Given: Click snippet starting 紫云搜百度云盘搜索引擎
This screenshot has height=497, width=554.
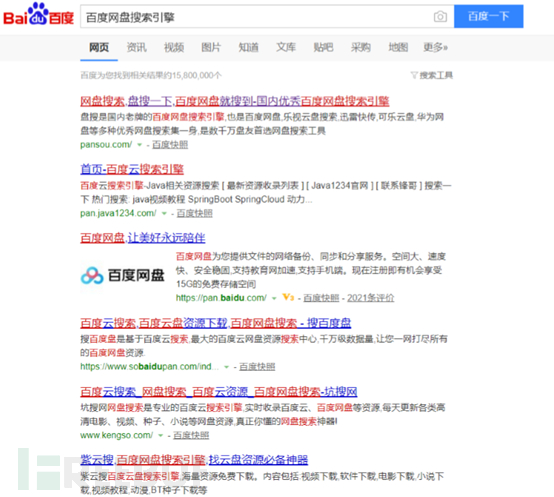Looking at the screenshot, I should (x=262, y=483).
